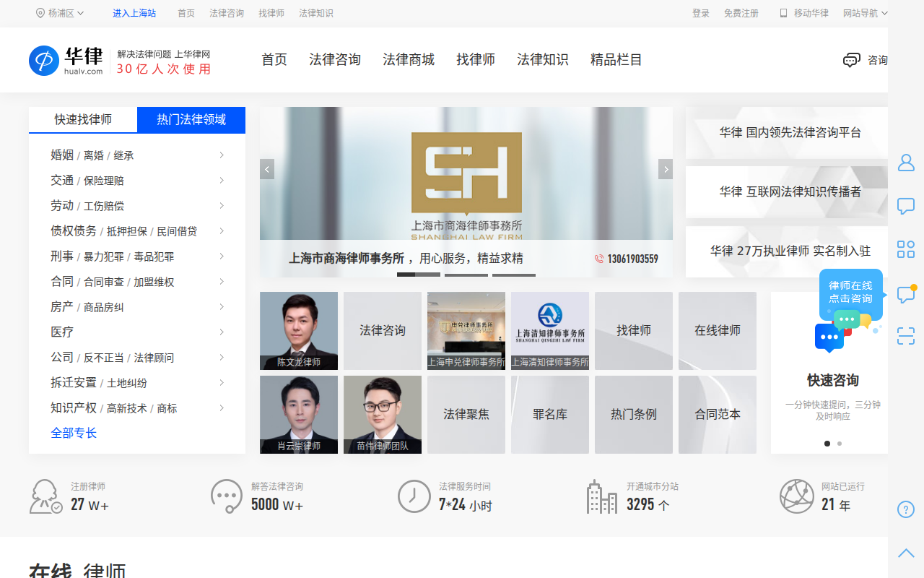
Task: Click the 合同范本 tile
Action: (718, 415)
